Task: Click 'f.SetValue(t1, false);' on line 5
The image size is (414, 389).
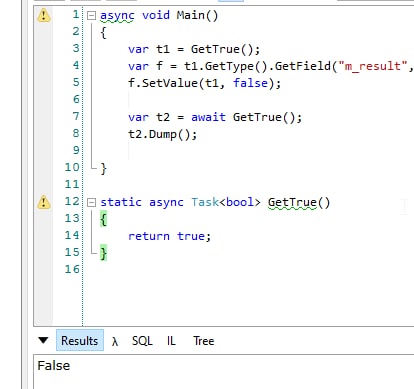Action: (205, 83)
